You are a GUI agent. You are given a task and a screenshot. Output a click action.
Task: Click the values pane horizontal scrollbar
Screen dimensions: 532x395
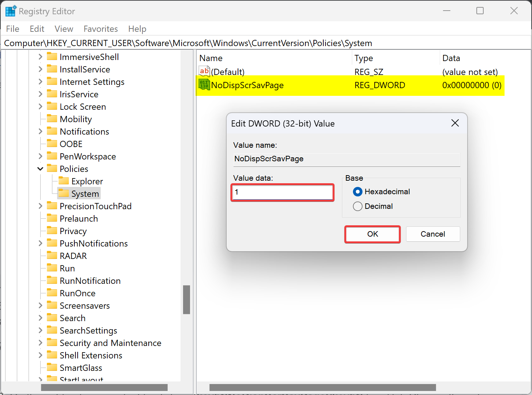click(323, 387)
